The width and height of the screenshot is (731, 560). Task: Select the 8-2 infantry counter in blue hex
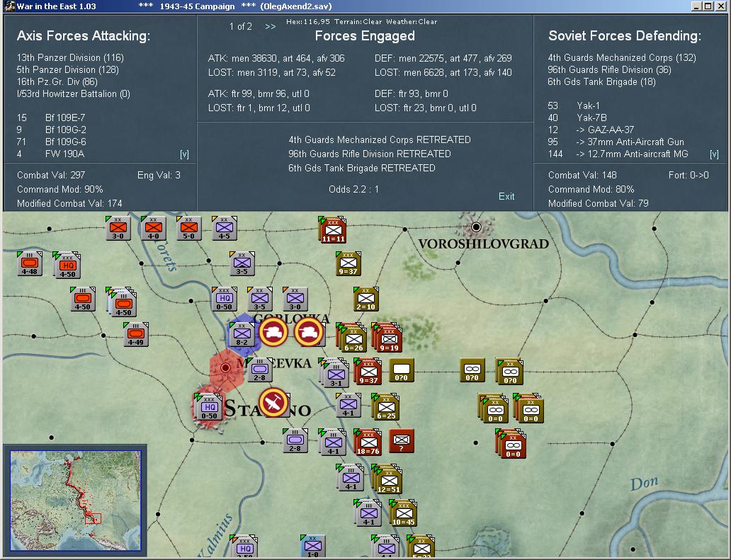point(242,334)
